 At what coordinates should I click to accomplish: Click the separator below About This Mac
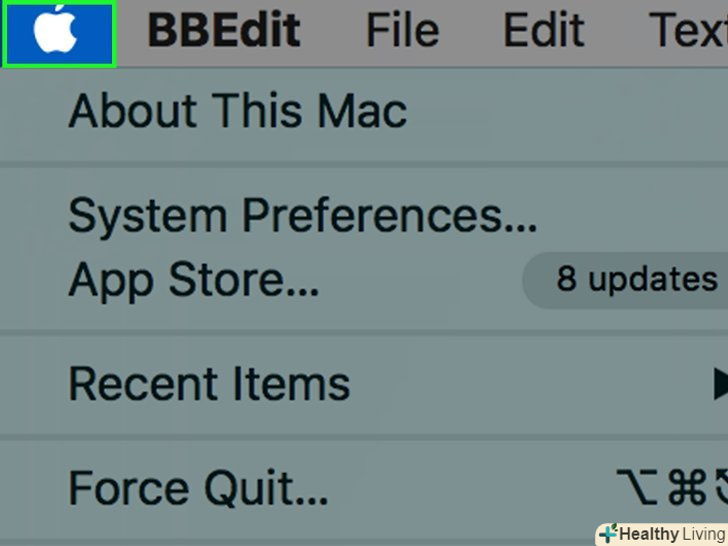[x=364, y=162]
